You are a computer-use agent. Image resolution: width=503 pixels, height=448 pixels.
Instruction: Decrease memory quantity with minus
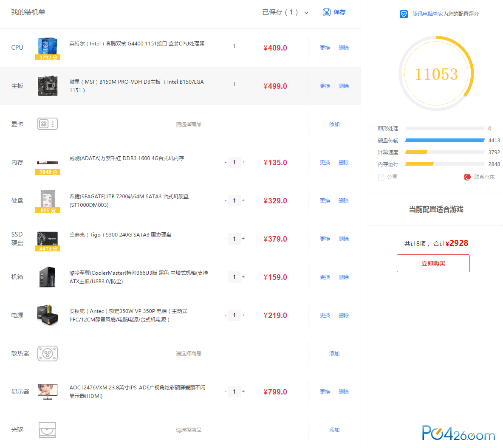(226, 162)
